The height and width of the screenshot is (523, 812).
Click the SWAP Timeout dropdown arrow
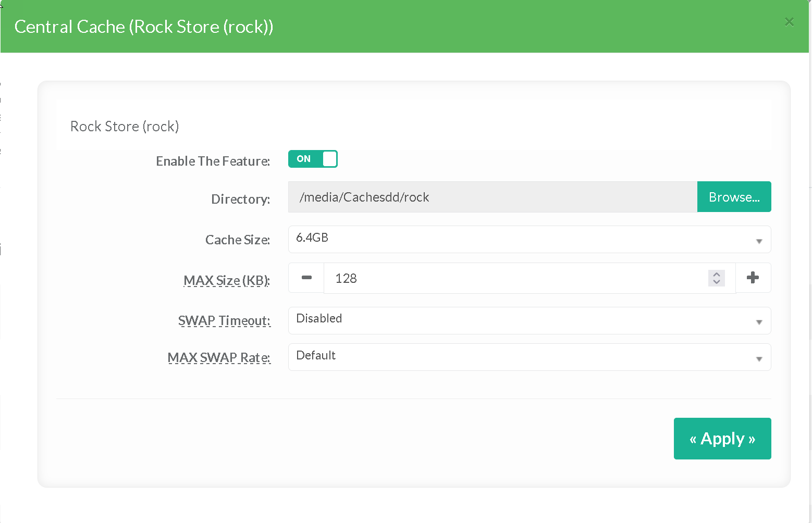tap(759, 322)
